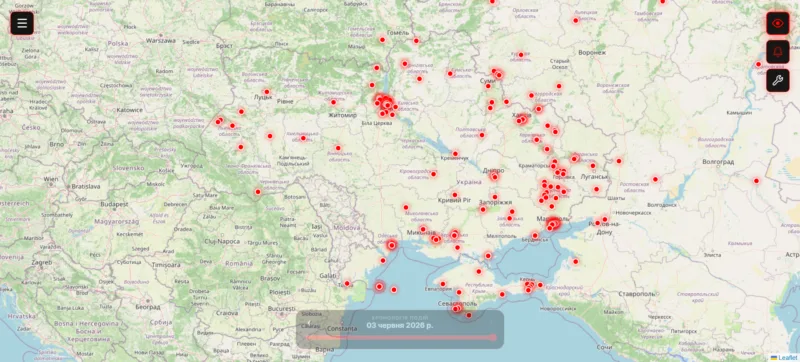This screenshot has width=800, height=362.
Task: Select the red marker right of Гомель
Action: coord(416,40)
